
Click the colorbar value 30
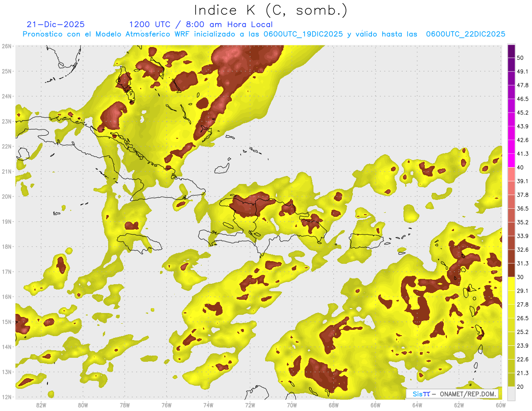coord(520,277)
